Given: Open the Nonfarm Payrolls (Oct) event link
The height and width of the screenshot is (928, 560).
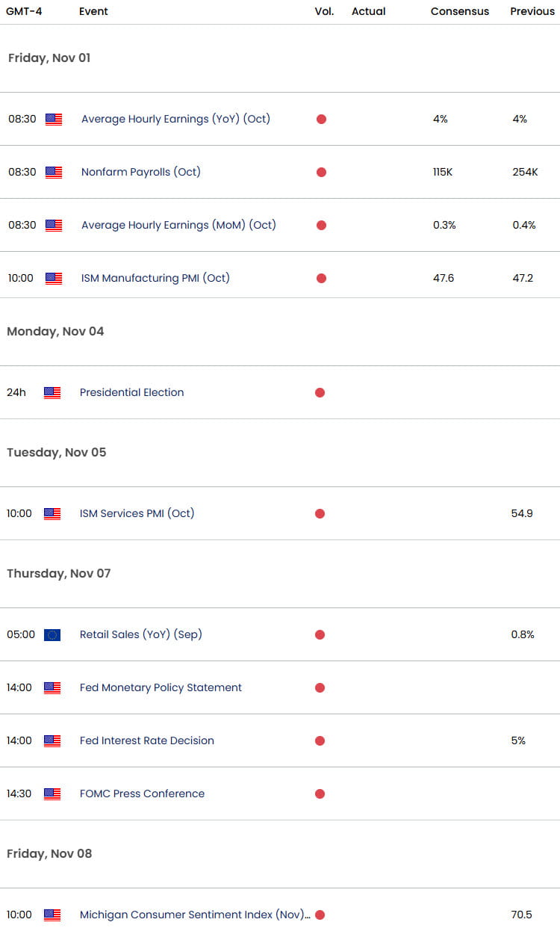Looking at the screenshot, I should (140, 172).
